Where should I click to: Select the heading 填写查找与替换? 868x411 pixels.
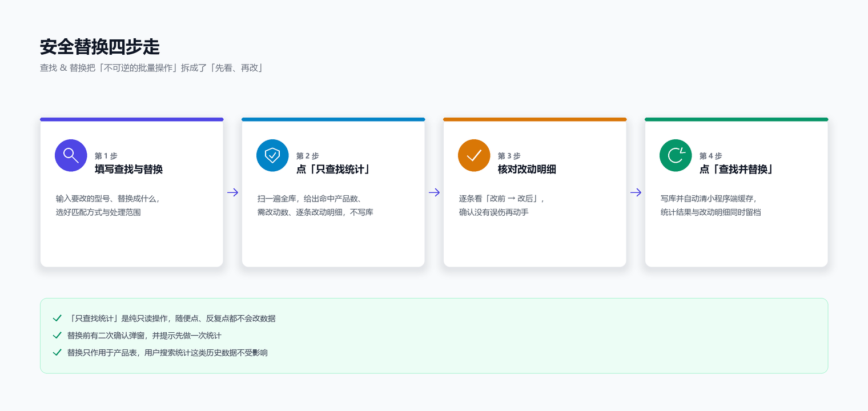(129, 169)
